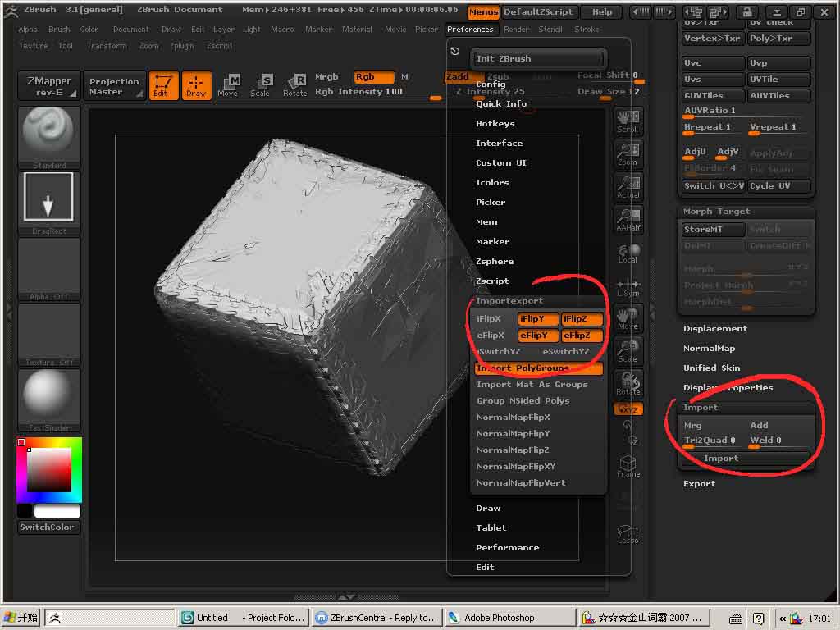Click the SwitchColor button
This screenshot has width=840, height=630.
point(48,527)
